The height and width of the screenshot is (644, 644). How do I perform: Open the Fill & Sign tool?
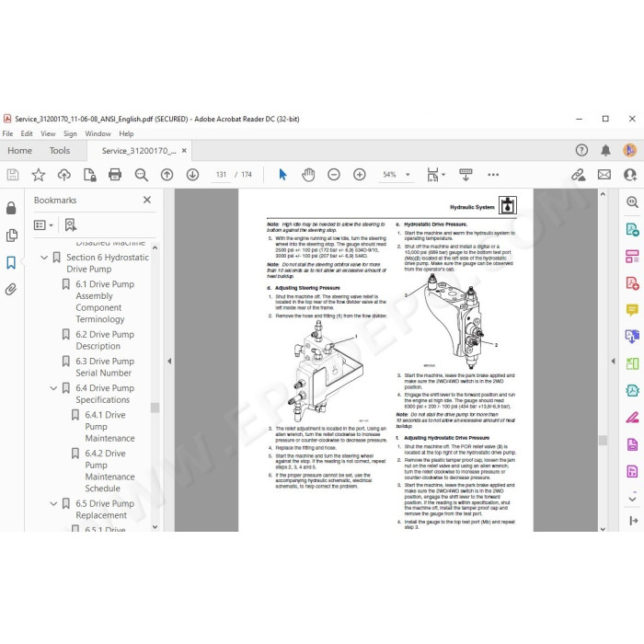(x=633, y=418)
